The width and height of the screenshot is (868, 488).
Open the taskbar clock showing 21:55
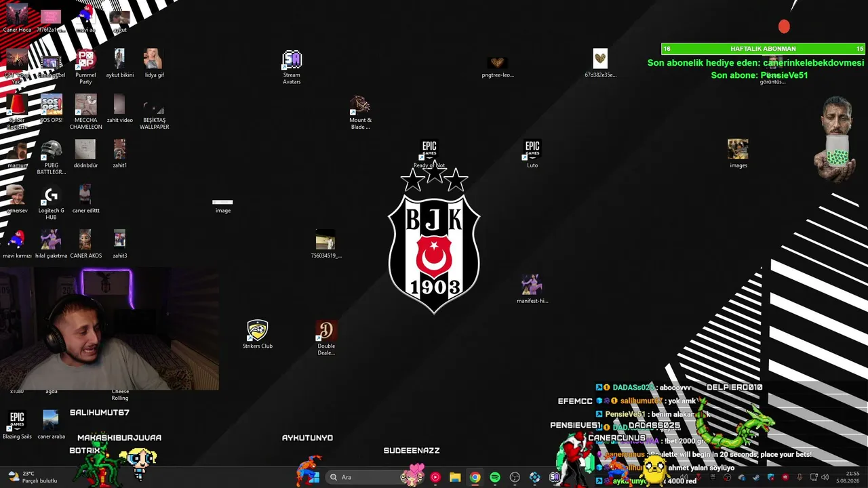click(x=848, y=477)
